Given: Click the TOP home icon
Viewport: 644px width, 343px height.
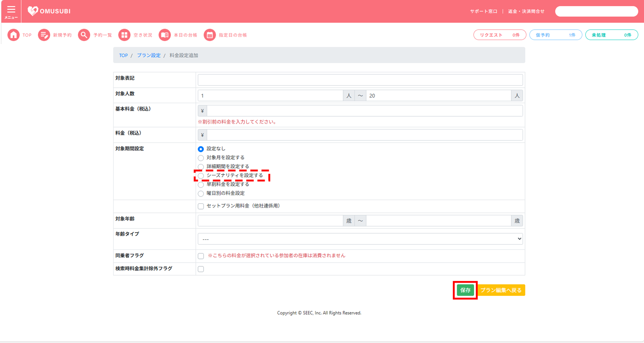Looking at the screenshot, I should 14,35.
